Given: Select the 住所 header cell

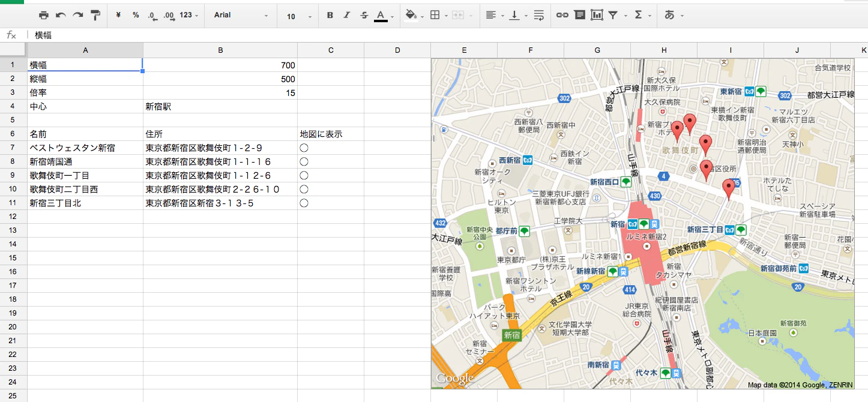Looking at the screenshot, I should point(220,134).
